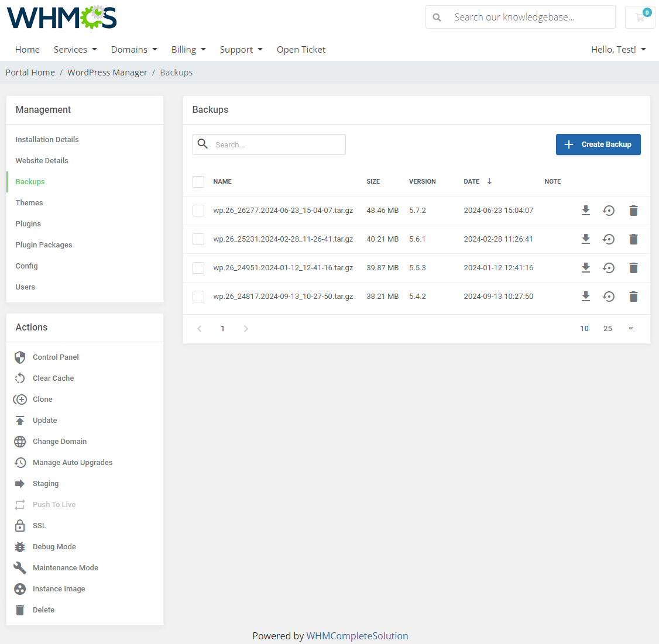Expand the Services dropdown menu
Screen dimensions: 659x644
click(x=75, y=49)
